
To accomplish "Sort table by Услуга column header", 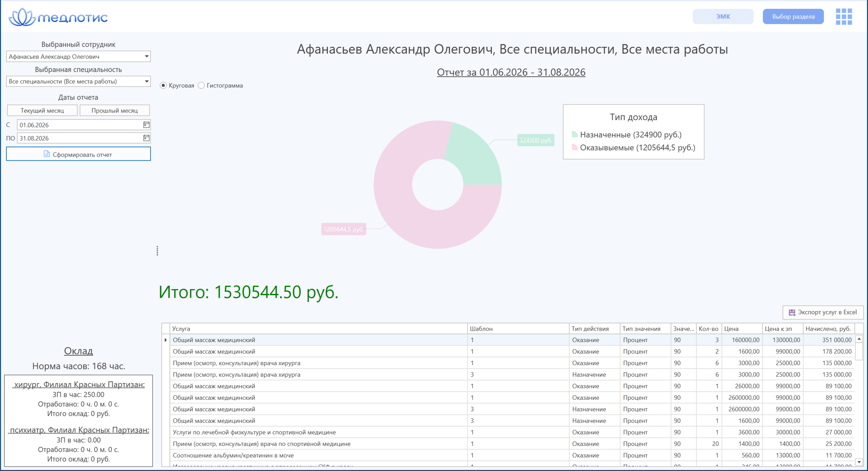I will coord(318,329).
